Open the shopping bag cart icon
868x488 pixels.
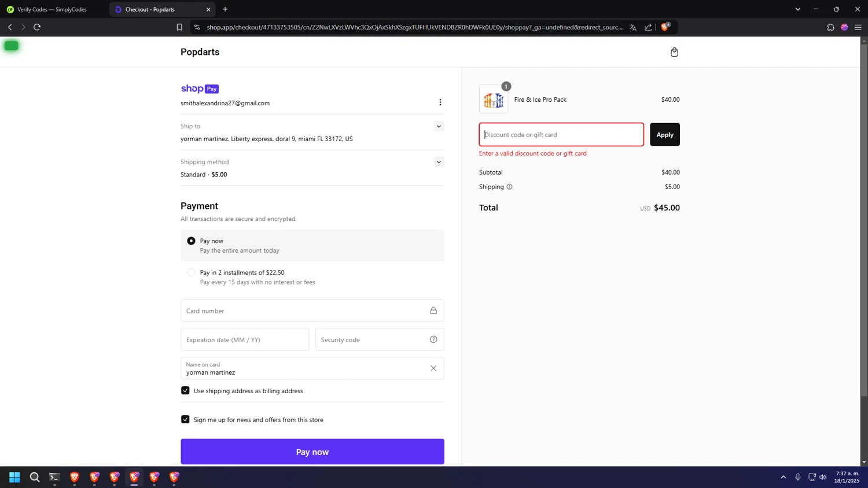click(x=674, y=52)
